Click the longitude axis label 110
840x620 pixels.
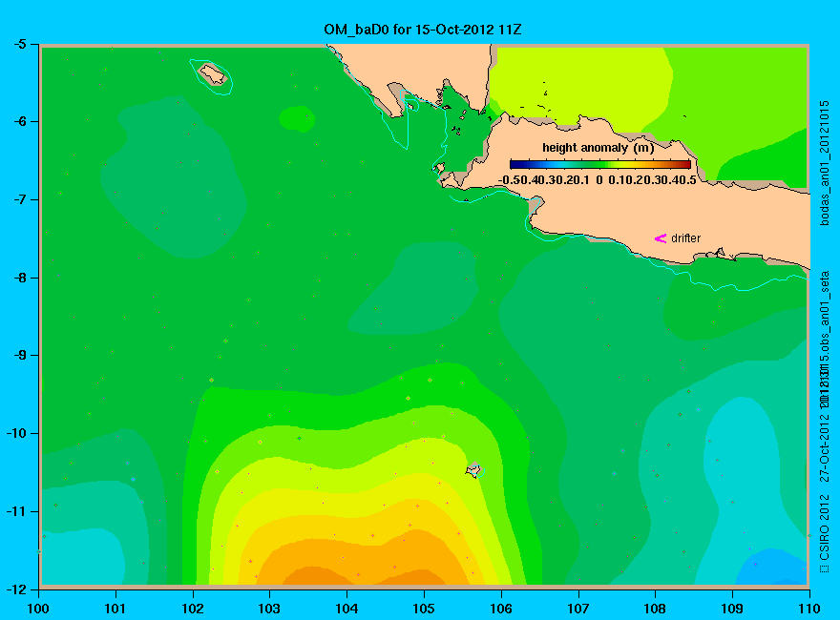(x=809, y=609)
